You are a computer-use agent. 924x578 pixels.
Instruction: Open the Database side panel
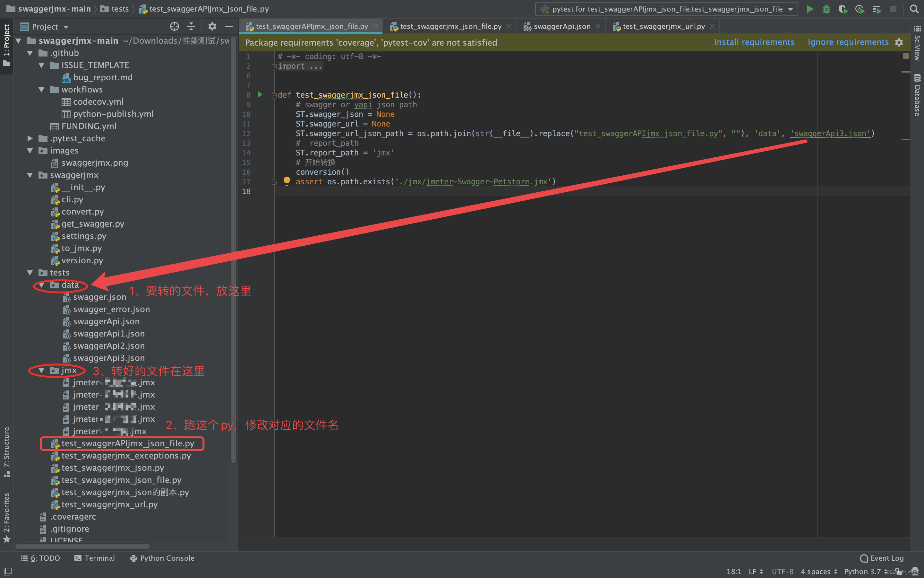[917, 95]
